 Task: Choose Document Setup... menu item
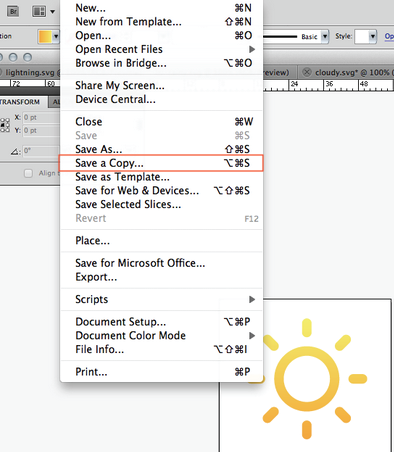[x=161, y=322]
